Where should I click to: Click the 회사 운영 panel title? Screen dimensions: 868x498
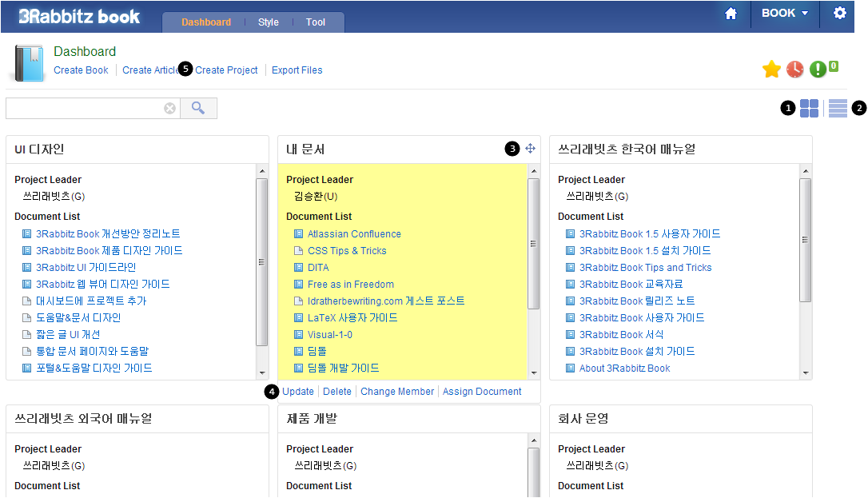pyautogui.click(x=583, y=419)
